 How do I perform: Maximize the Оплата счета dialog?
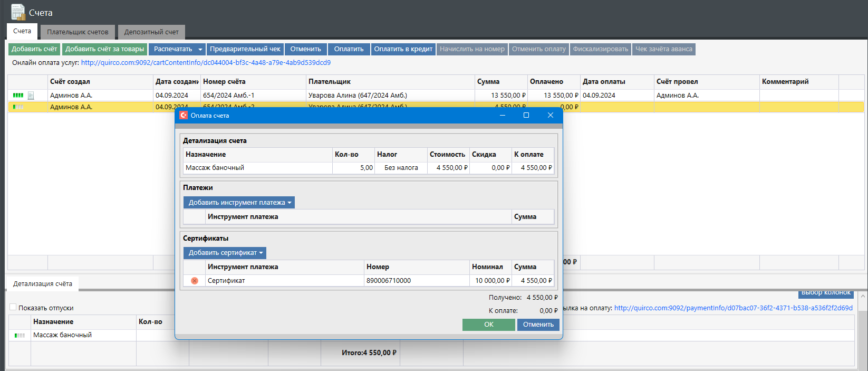pos(526,115)
